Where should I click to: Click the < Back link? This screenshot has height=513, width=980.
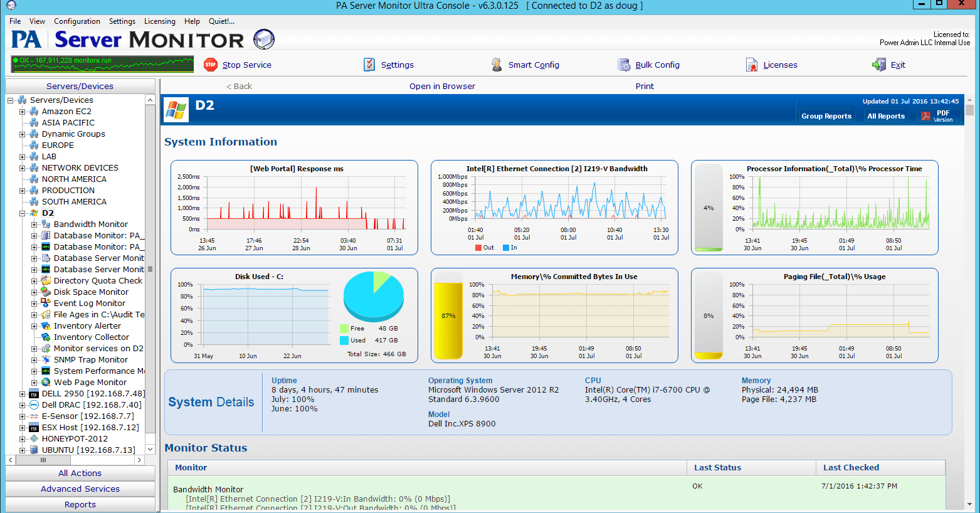click(239, 86)
